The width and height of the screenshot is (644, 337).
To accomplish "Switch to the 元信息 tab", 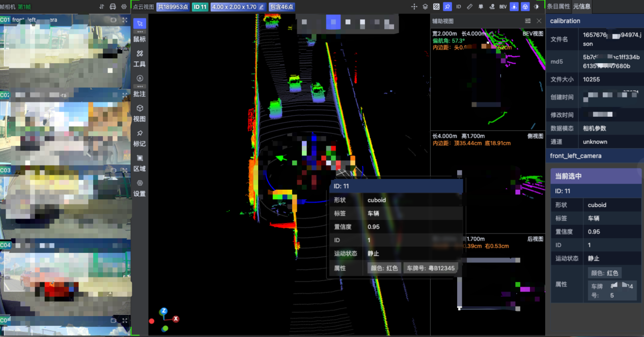I will [582, 7].
